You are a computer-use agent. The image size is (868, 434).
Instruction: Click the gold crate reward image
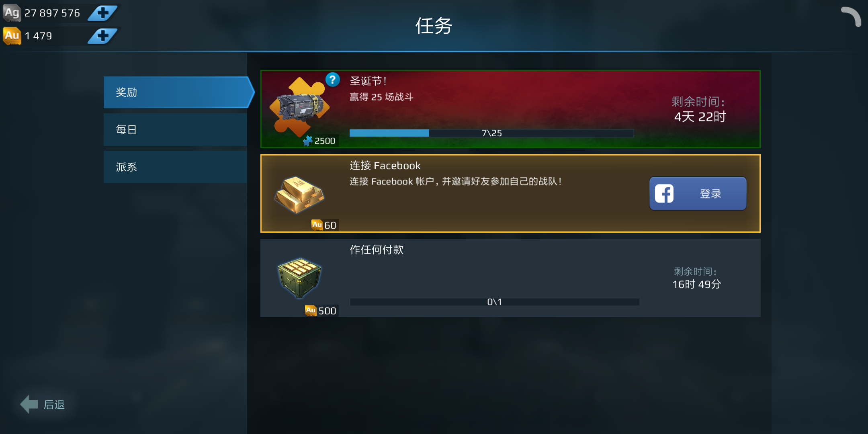[x=300, y=278]
